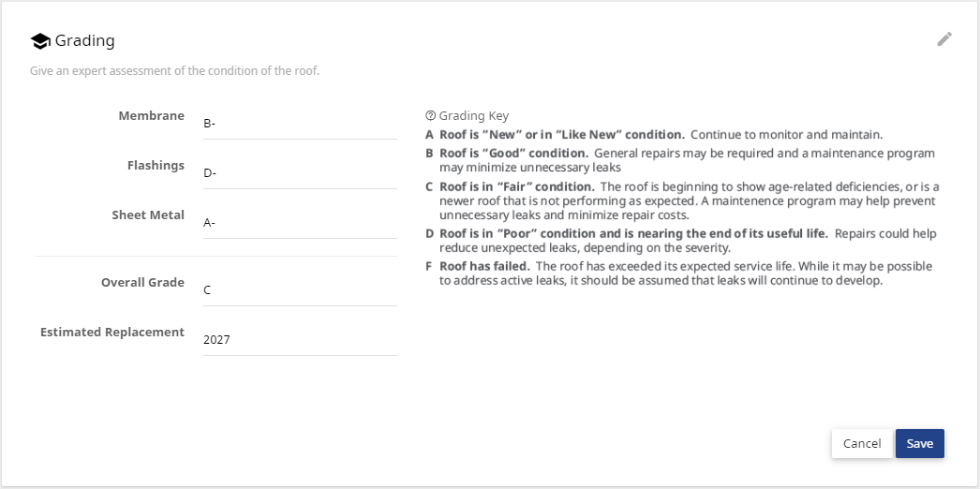Click the Membrane label
980x489 pixels.
(151, 115)
